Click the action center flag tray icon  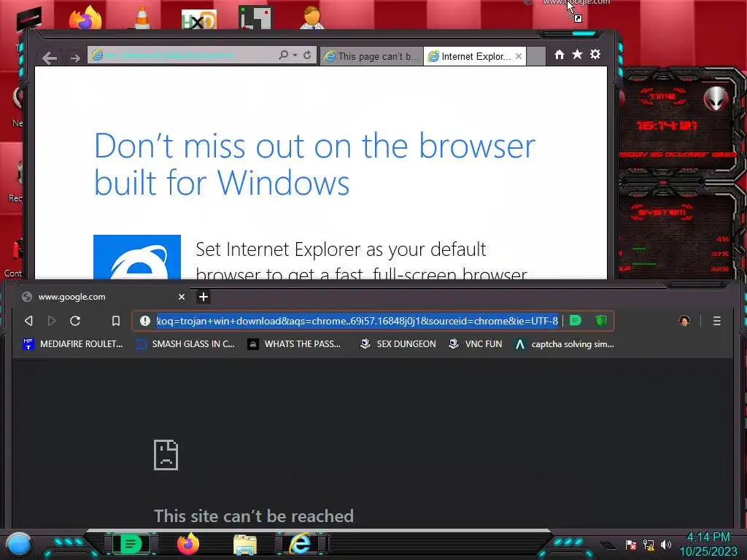click(631, 544)
